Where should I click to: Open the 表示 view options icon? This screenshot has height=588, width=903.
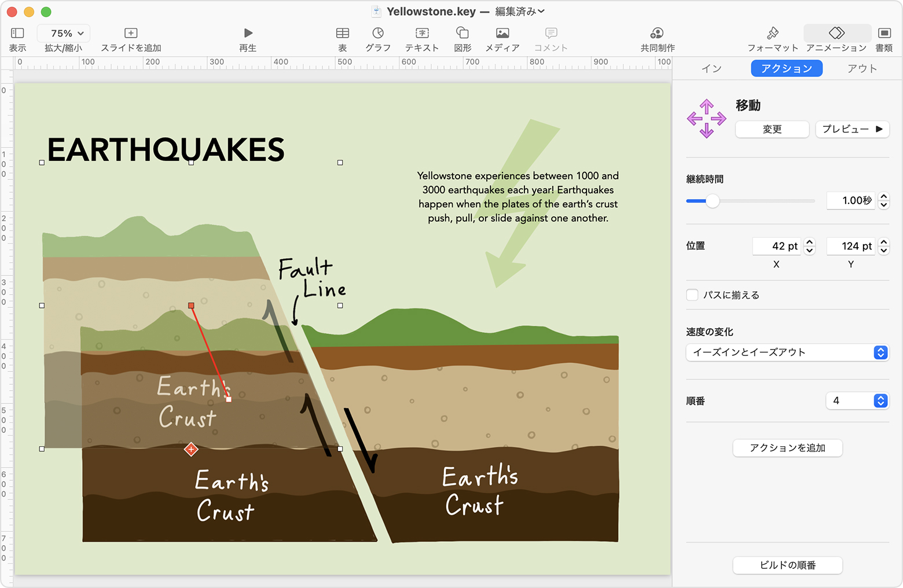pyautogui.click(x=17, y=33)
